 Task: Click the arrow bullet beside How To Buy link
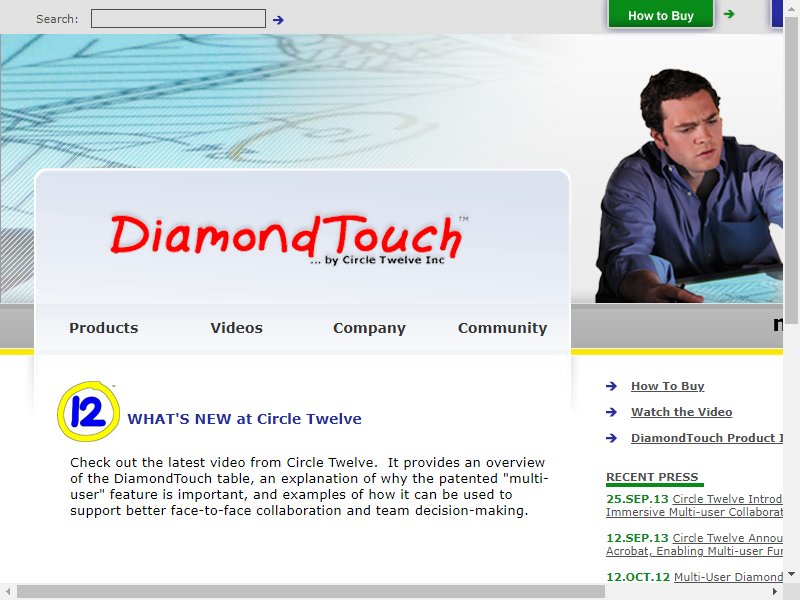[611, 386]
